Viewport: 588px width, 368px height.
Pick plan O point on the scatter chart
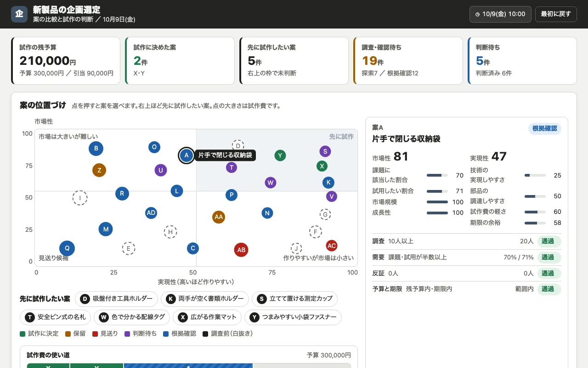(154, 147)
